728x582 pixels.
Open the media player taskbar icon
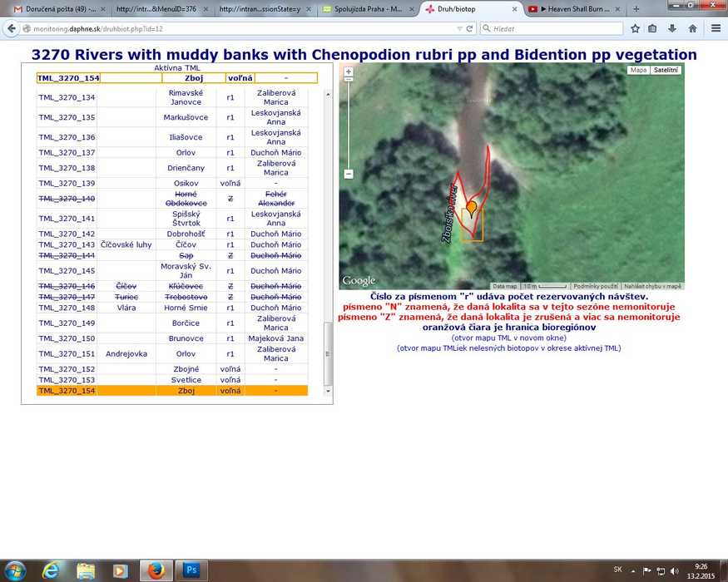[120, 570]
